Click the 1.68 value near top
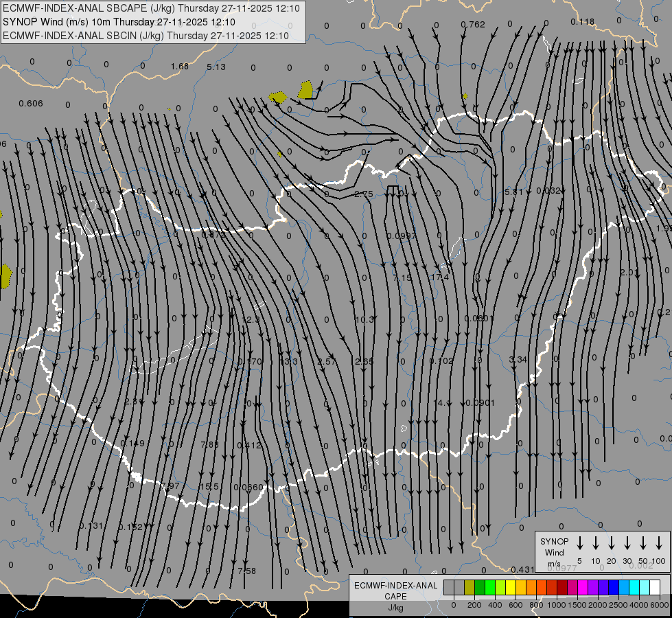672x618 pixels. pyautogui.click(x=180, y=67)
